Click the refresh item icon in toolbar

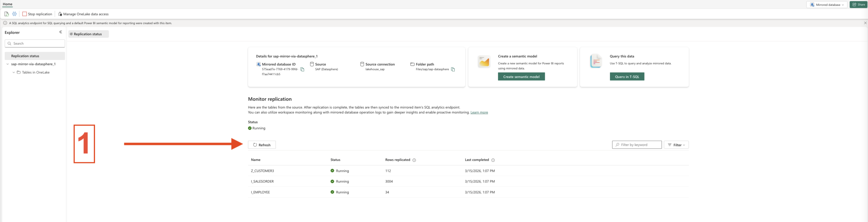coord(6,14)
